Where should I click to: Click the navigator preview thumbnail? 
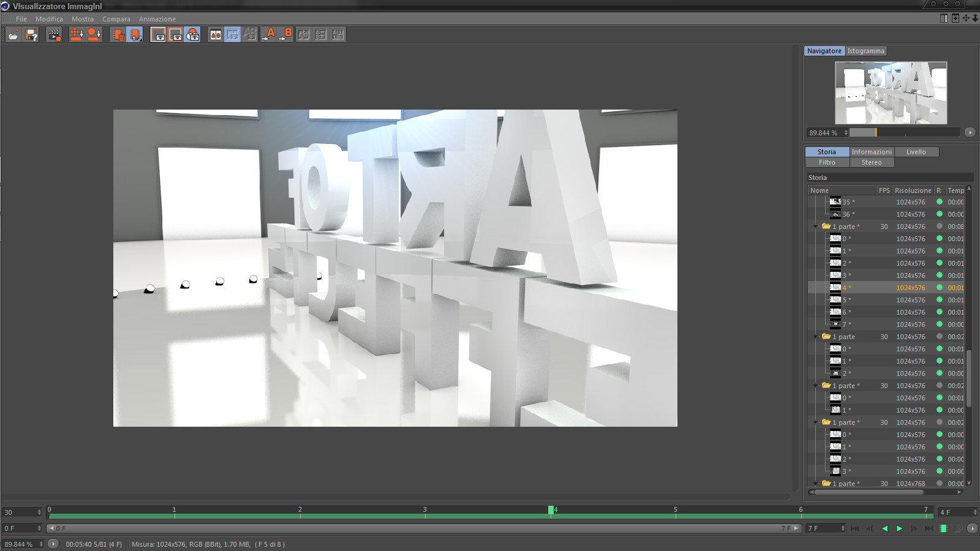point(891,93)
